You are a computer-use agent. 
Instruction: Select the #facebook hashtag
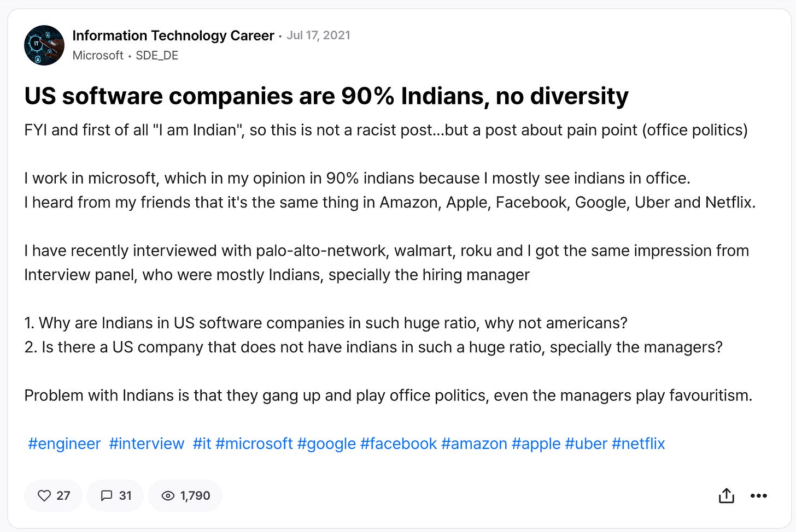pyautogui.click(x=398, y=444)
